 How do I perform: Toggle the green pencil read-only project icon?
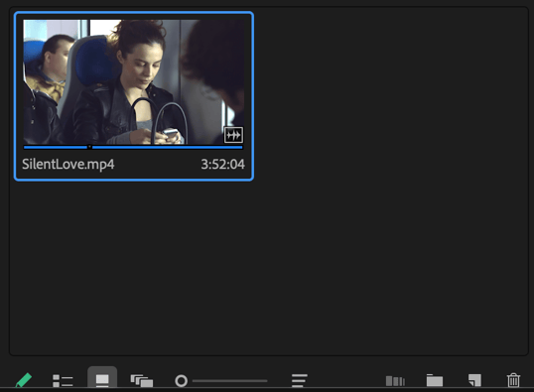24,380
